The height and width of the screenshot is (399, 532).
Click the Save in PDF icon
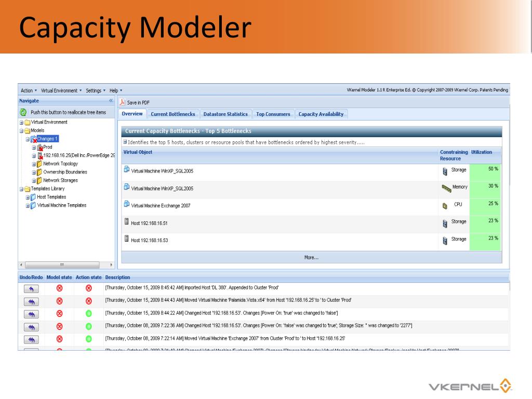pyautogui.click(x=122, y=102)
